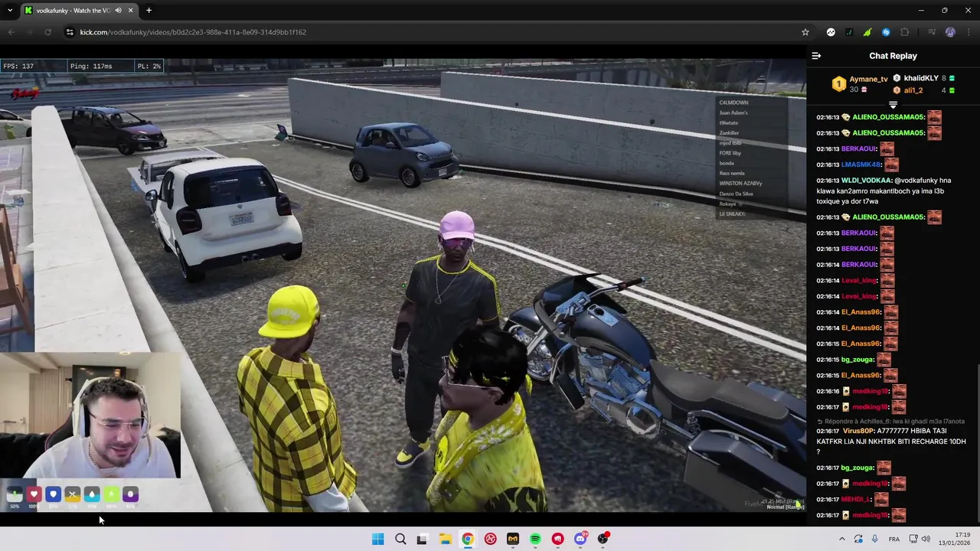Click username WLDI_VODKAA in chat
The image size is (980, 551).
pyautogui.click(x=865, y=181)
